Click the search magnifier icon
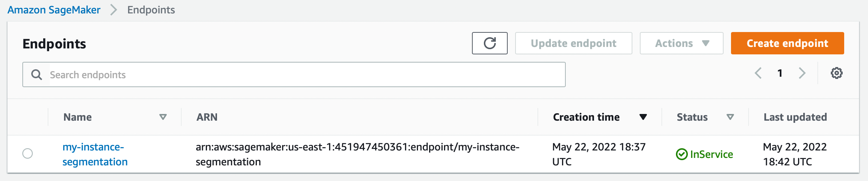This screenshot has height=181, width=868. (x=36, y=75)
